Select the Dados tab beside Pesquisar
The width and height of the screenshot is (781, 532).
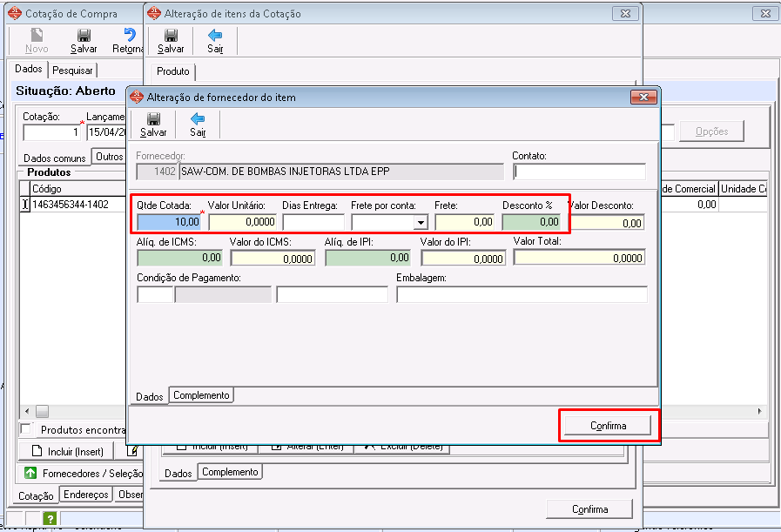pyautogui.click(x=29, y=69)
